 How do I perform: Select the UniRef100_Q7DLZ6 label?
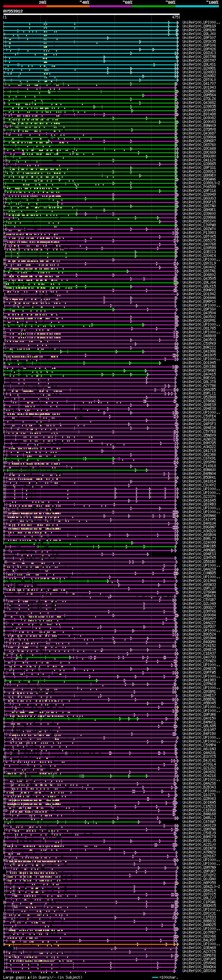[x=199, y=99]
